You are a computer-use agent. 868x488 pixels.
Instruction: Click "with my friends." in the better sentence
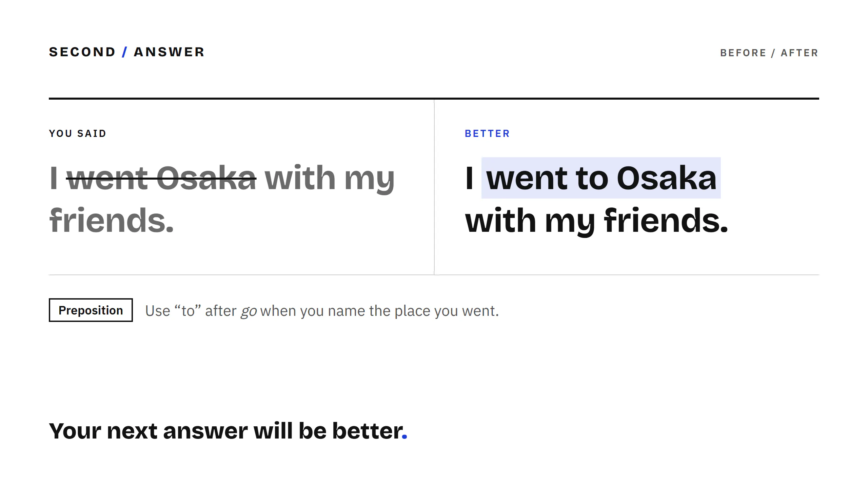pos(596,221)
